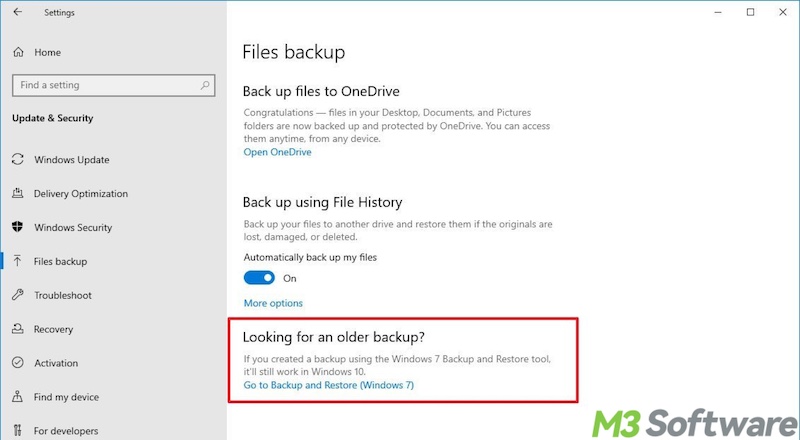Click the Open OneDrive link
This screenshot has height=440, width=800.
(x=277, y=153)
